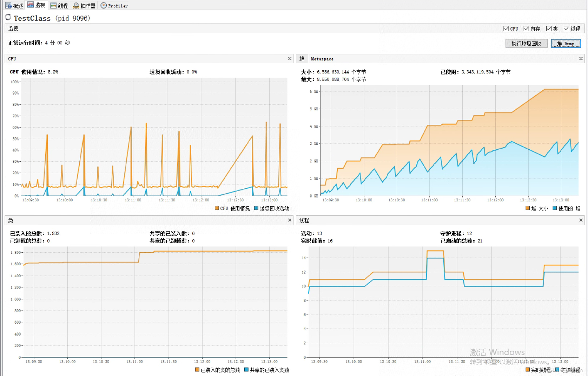Click the 共享的已装入数 0 text
The height and width of the screenshot is (376, 588).
tap(172, 233)
